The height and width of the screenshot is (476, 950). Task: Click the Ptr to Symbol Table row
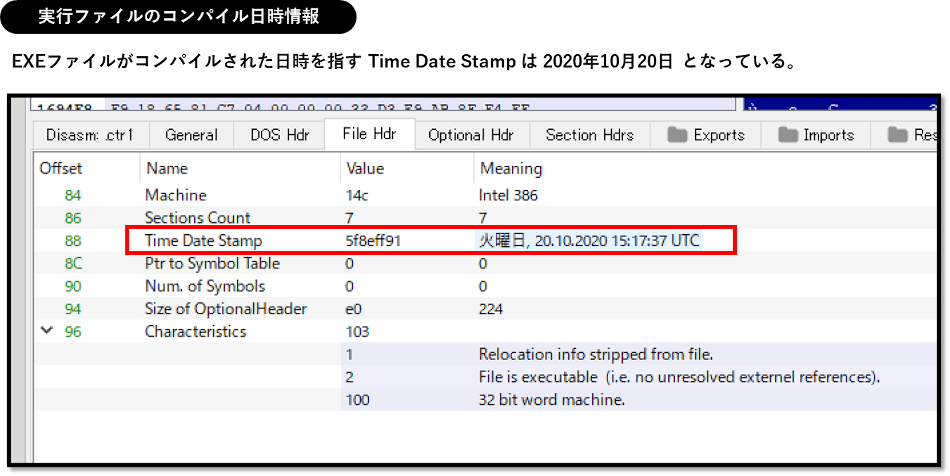[212, 263]
